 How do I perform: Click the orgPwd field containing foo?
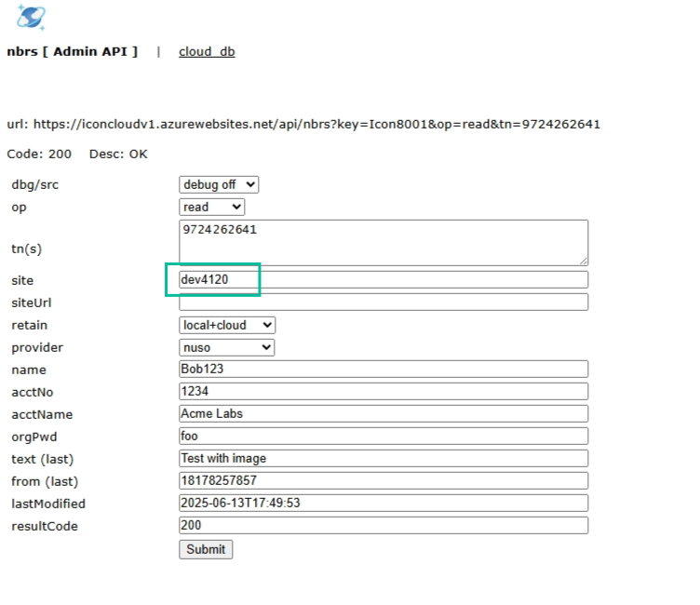(383, 436)
